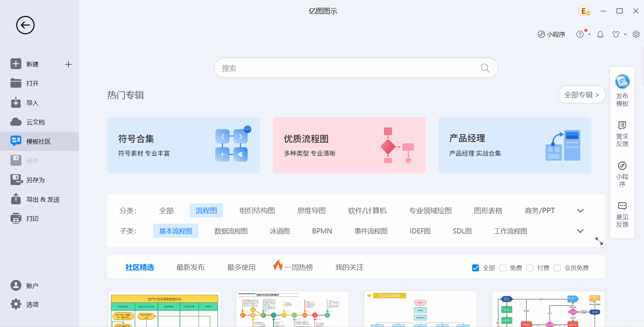644x327 pixels.
Task: Click the expand fullscreen arrows icon
Action: coord(599,241)
